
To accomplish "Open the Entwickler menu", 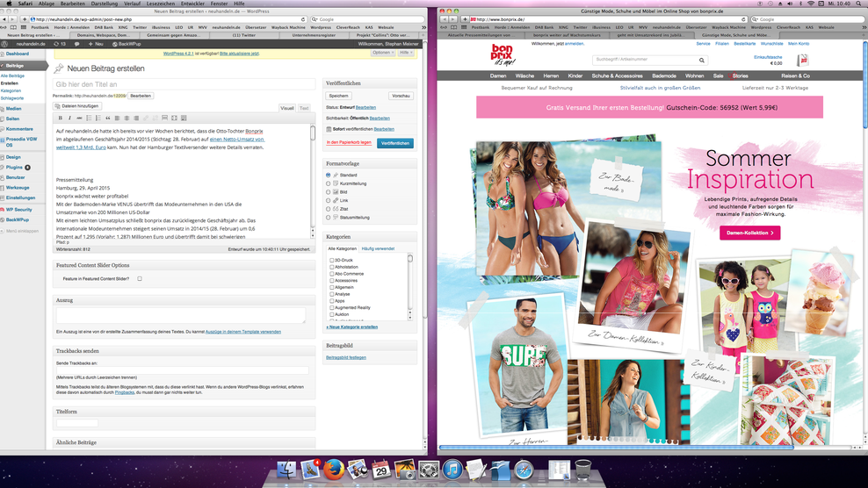I will (x=192, y=4).
